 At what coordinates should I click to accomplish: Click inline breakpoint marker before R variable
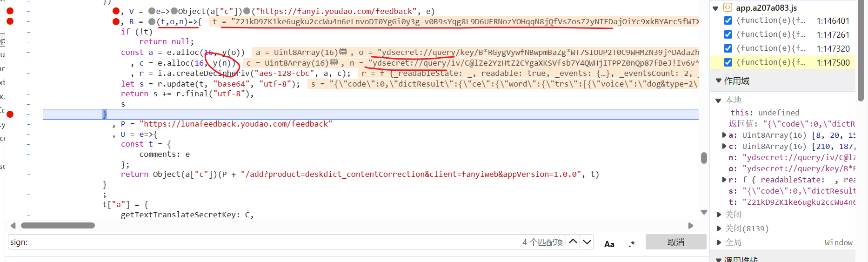click(x=116, y=21)
